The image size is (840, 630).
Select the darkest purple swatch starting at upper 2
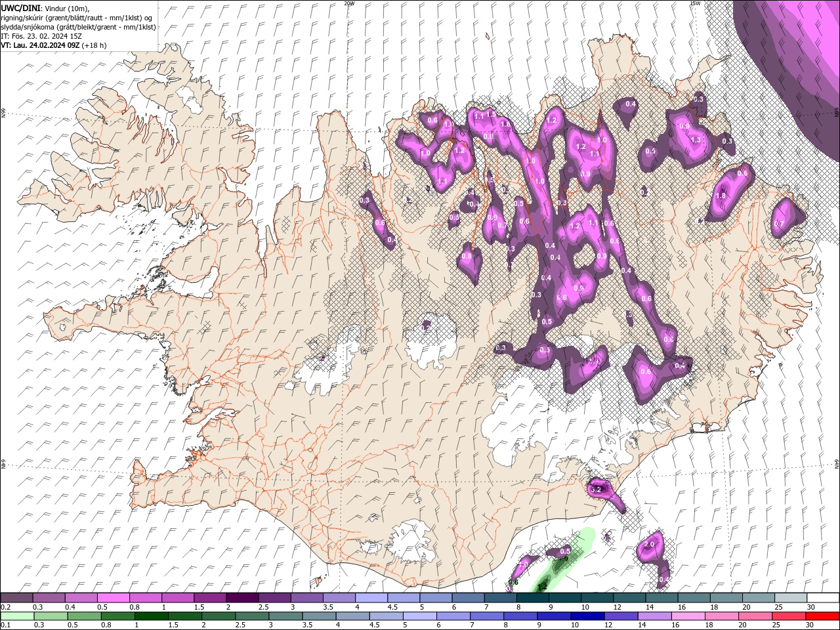(242, 598)
